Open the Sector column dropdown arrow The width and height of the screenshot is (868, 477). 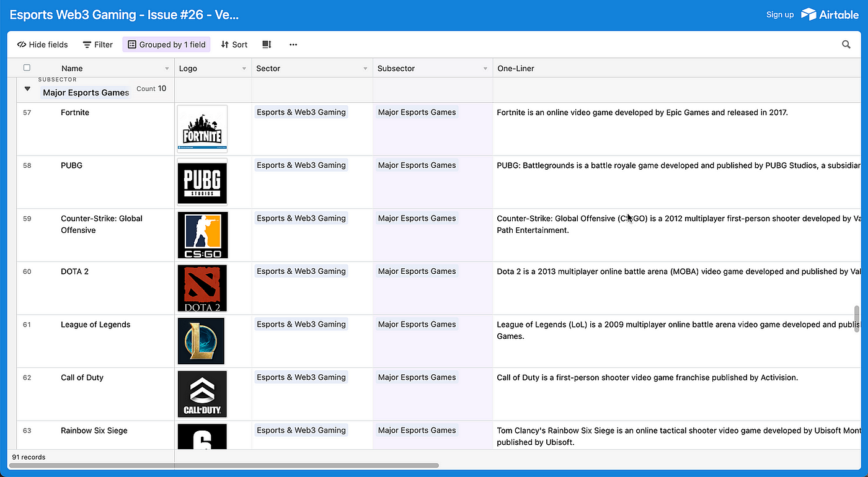(x=365, y=69)
